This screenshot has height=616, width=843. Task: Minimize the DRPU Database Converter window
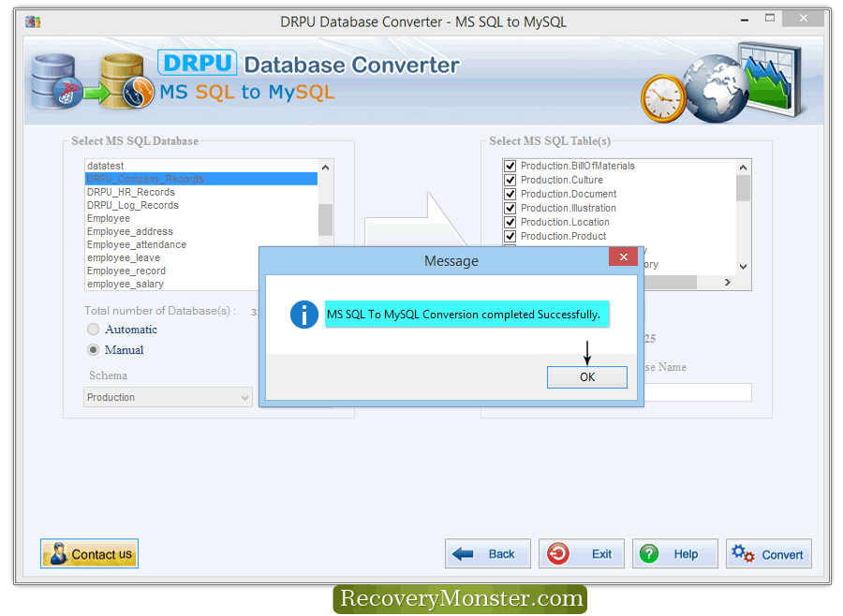pos(745,20)
